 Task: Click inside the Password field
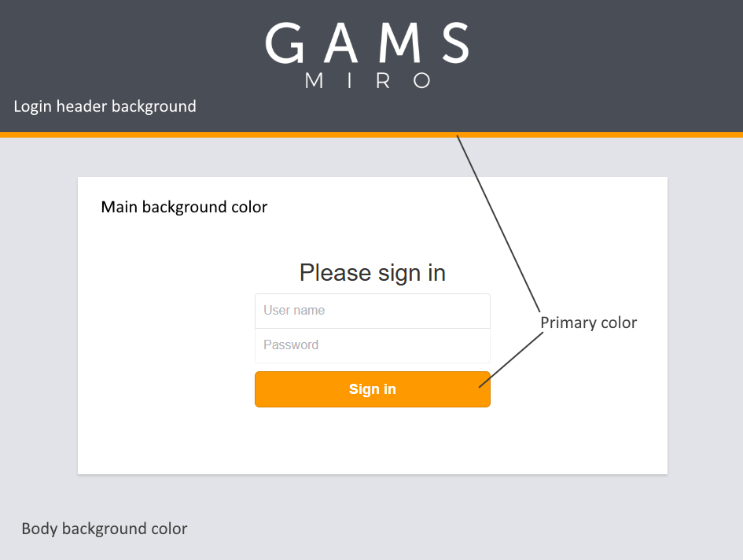pyautogui.click(x=372, y=345)
